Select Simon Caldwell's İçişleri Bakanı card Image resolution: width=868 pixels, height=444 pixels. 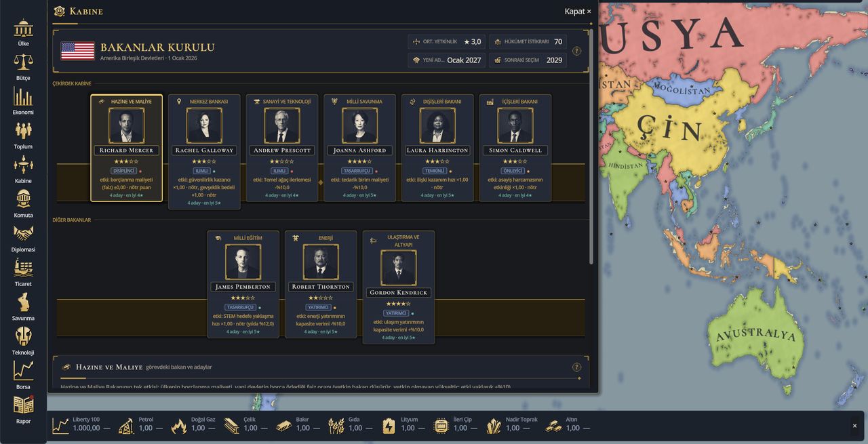coord(515,148)
